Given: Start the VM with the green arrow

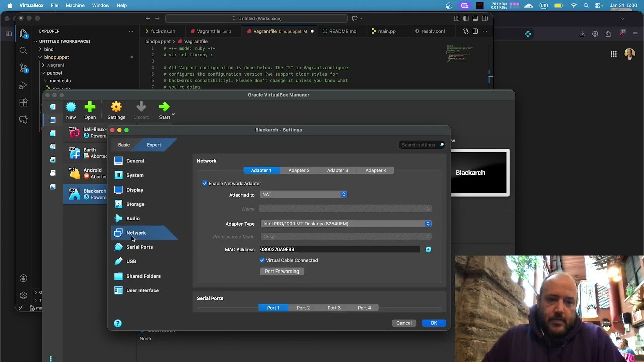Looking at the screenshot, I should [x=164, y=107].
